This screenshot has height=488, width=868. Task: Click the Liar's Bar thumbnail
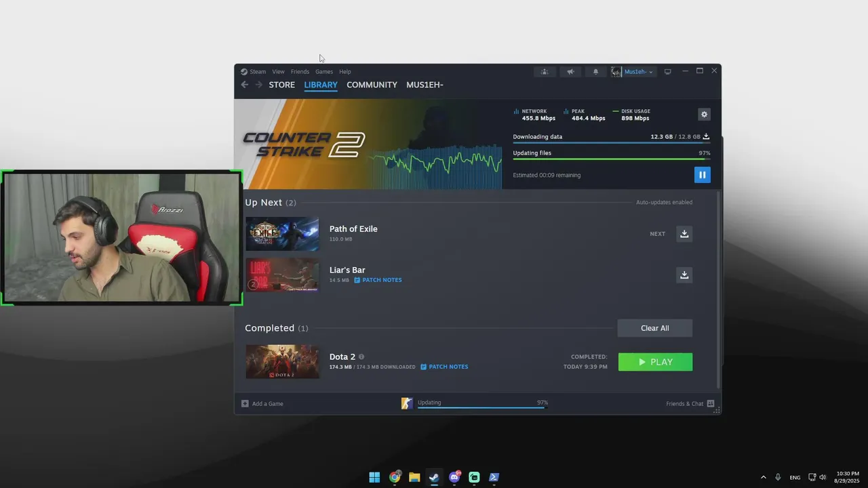click(282, 274)
